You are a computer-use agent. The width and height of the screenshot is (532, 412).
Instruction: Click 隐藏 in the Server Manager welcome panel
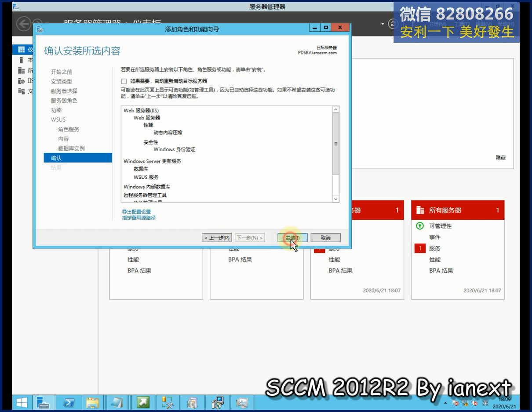(x=501, y=158)
